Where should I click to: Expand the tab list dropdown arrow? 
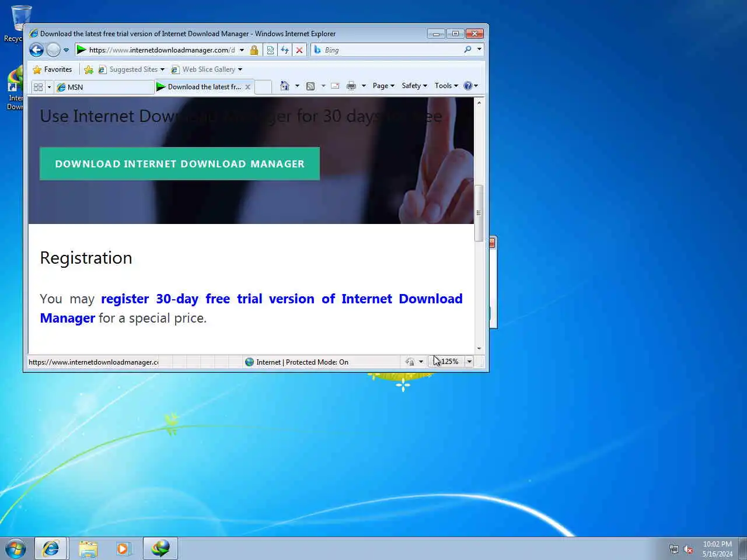[49, 87]
